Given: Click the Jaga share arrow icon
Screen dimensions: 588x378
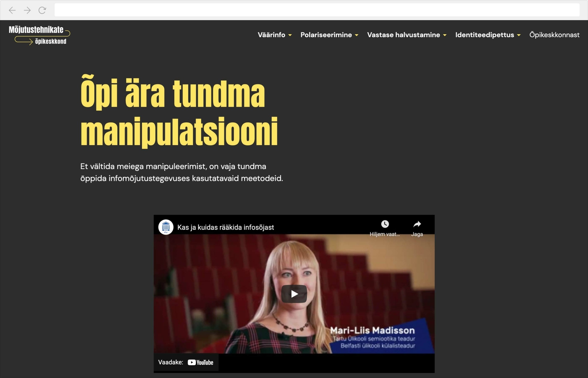Looking at the screenshot, I should 417,224.
